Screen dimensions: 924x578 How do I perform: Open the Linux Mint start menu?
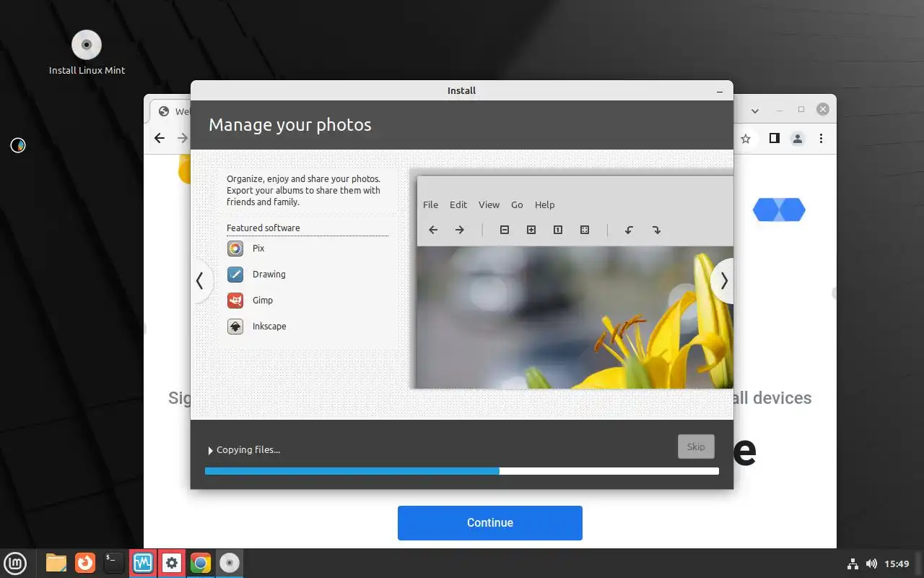coord(16,563)
